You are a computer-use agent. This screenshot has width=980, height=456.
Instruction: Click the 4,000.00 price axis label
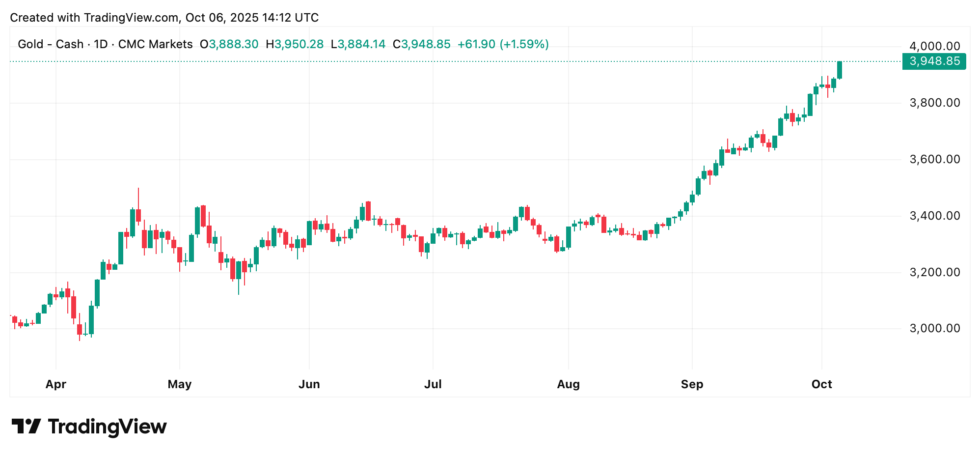[935, 46]
